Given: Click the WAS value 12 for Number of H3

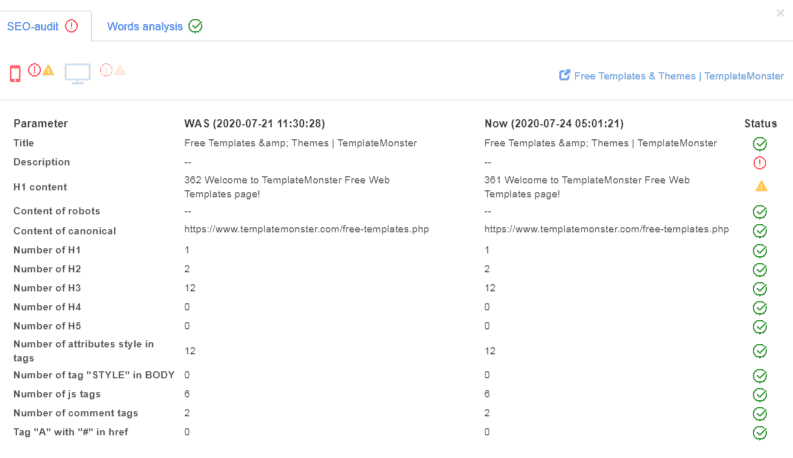Looking at the screenshot, I should pos(190,288).
